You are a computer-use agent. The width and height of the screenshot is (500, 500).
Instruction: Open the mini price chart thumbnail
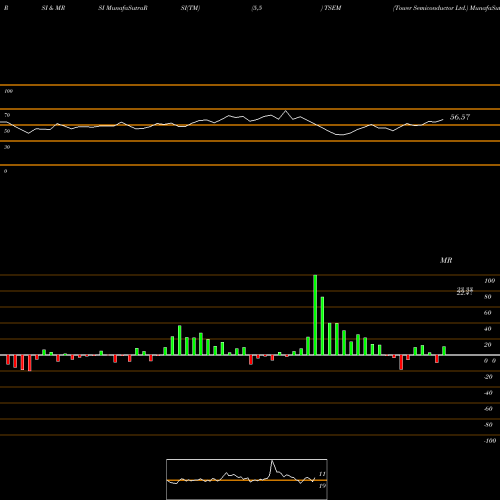click(x=247, y=479)
